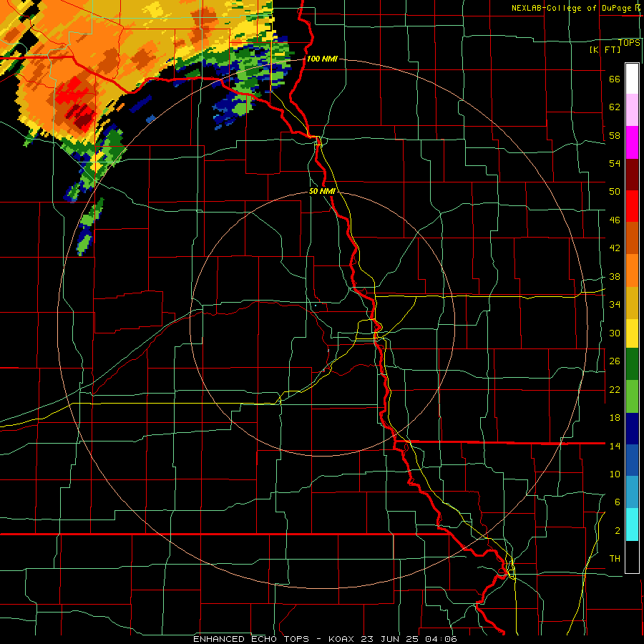The width and height of the screenshot is (644, 644).
Task: Click the '58' legend value
Action: coord(615,135)
